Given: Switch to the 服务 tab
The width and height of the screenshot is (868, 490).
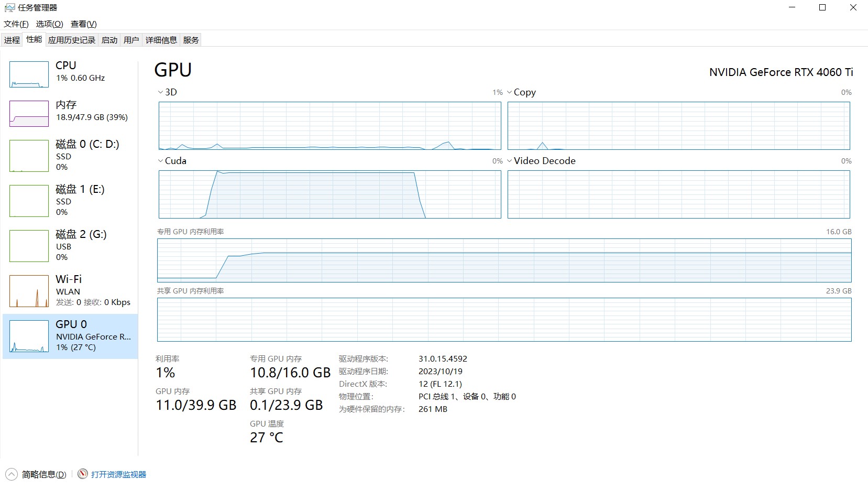Looking at the screenshot, I should click(x=191, y=40).
